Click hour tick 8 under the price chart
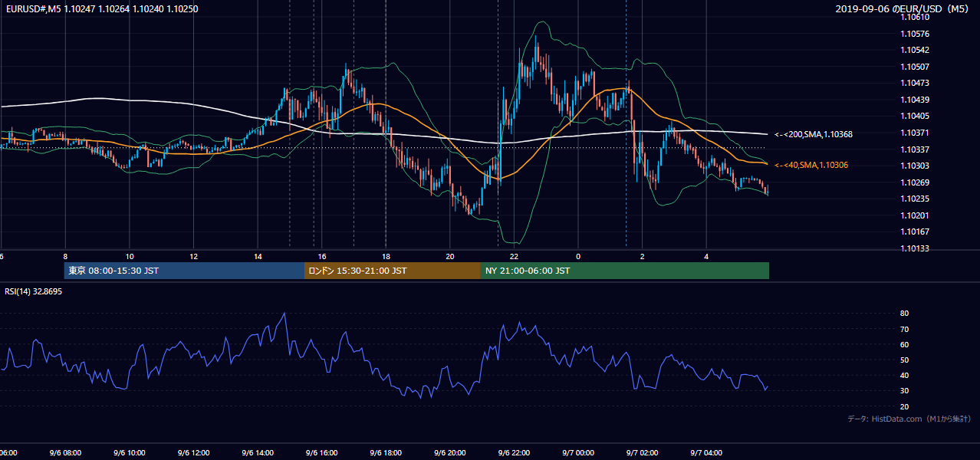Image resolution: width=980 pixels, height=460 pixels. coord(65,257)
